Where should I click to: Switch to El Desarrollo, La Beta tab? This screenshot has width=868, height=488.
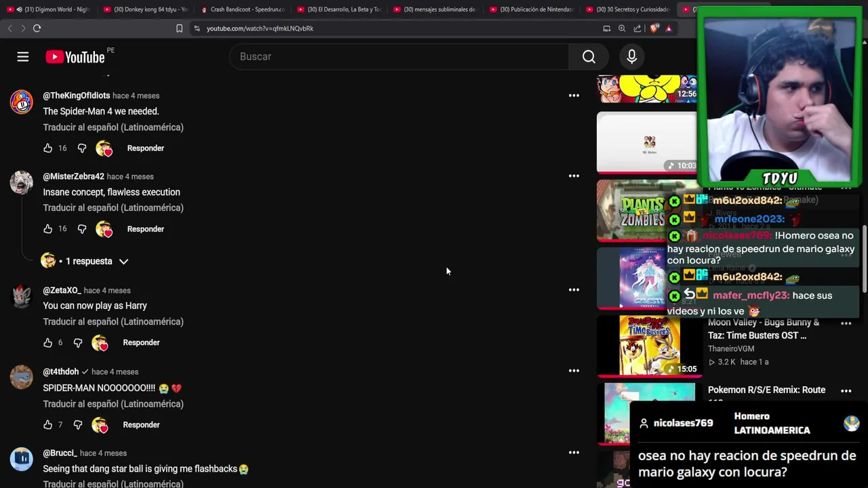click(339, 9)
